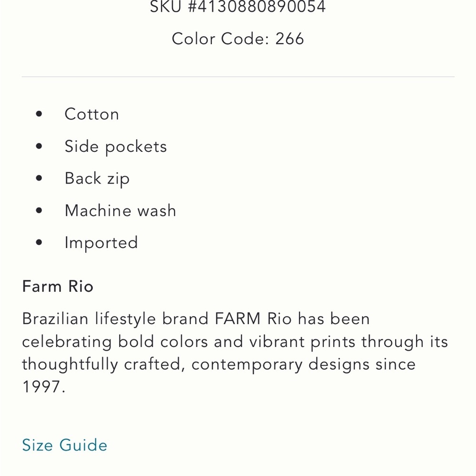Image resolution: width=476 pixels, height=476 pixels.
Task: Click the bullet dot beside Imported
Action: (39, 243)
